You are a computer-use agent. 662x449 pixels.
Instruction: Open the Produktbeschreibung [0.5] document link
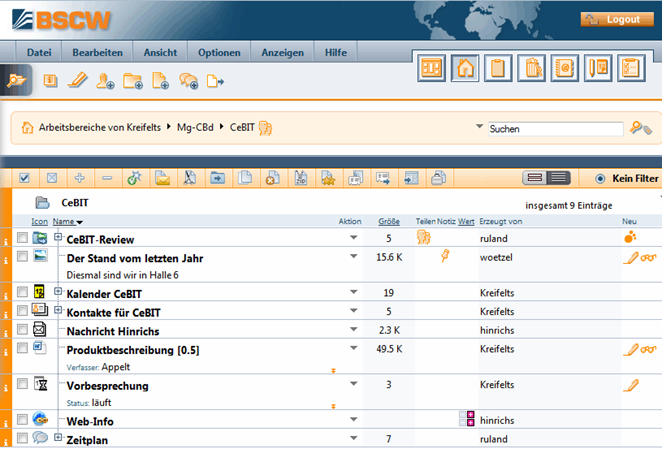133,350
